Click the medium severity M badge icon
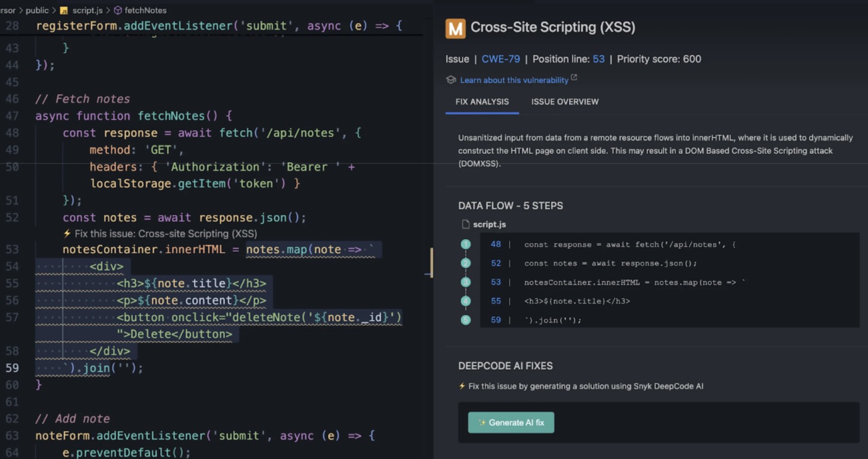This screenshot has width=868, height=459. coord(455,28)
